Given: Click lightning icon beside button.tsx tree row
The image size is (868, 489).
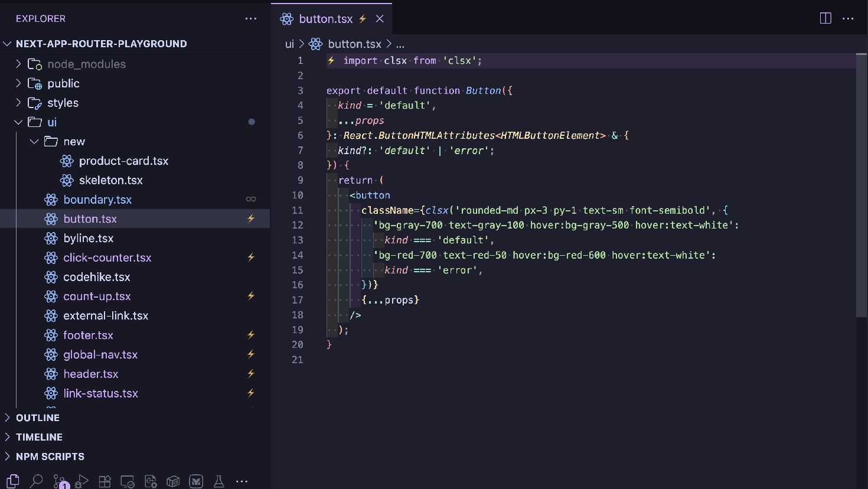Looking at the screenshot, I should (251, 219).
